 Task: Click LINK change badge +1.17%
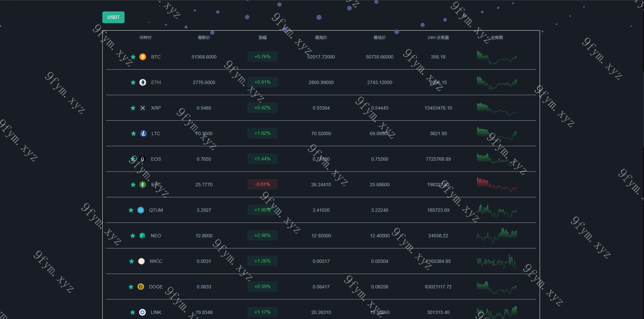click(x=263, y=312)
